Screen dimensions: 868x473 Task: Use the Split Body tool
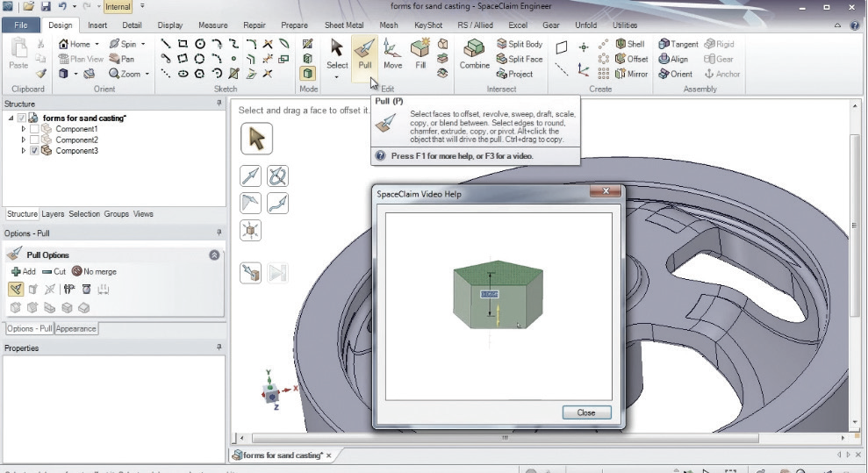pyautogui.click(x=520, y=44)
